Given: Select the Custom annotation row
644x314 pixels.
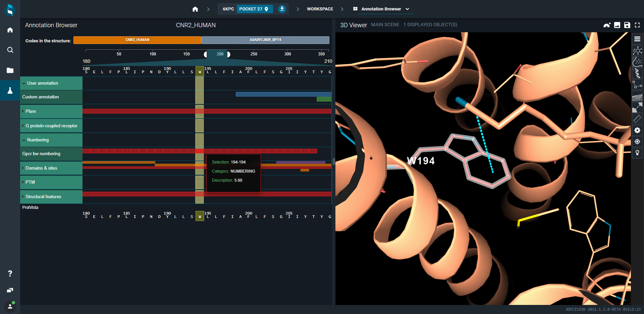Looking at the screenshot, I should click(x=51, y=97).
